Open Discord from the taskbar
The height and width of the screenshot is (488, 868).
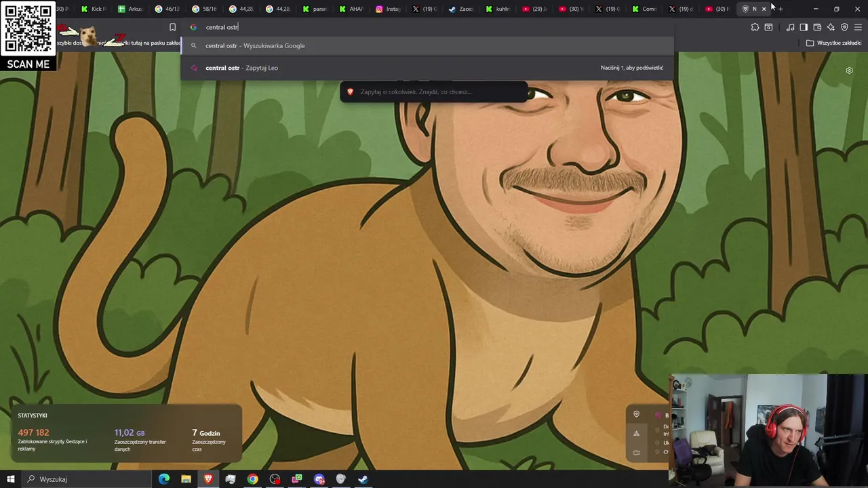point(319,479)
